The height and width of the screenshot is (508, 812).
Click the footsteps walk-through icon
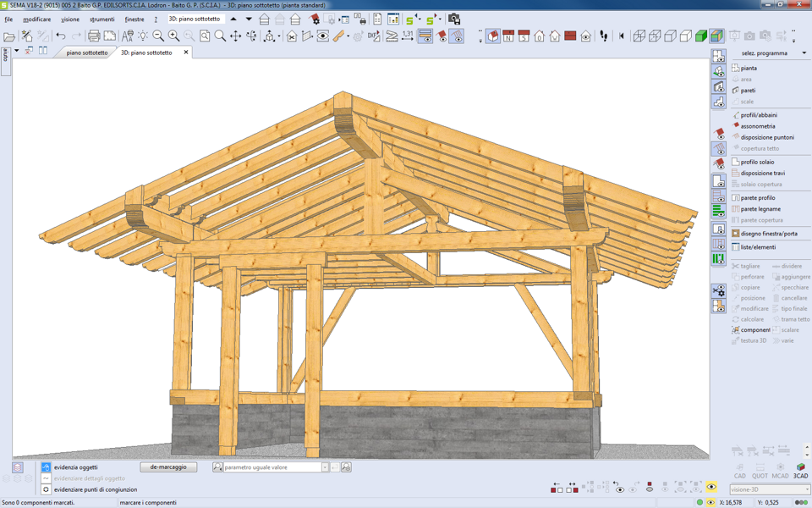point(604,36)
